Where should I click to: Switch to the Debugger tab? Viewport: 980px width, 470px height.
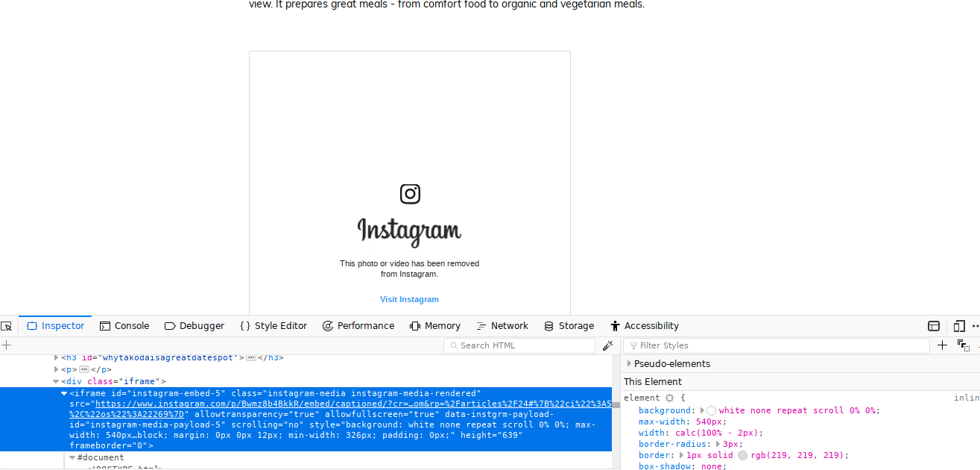(x=195, y=326)
